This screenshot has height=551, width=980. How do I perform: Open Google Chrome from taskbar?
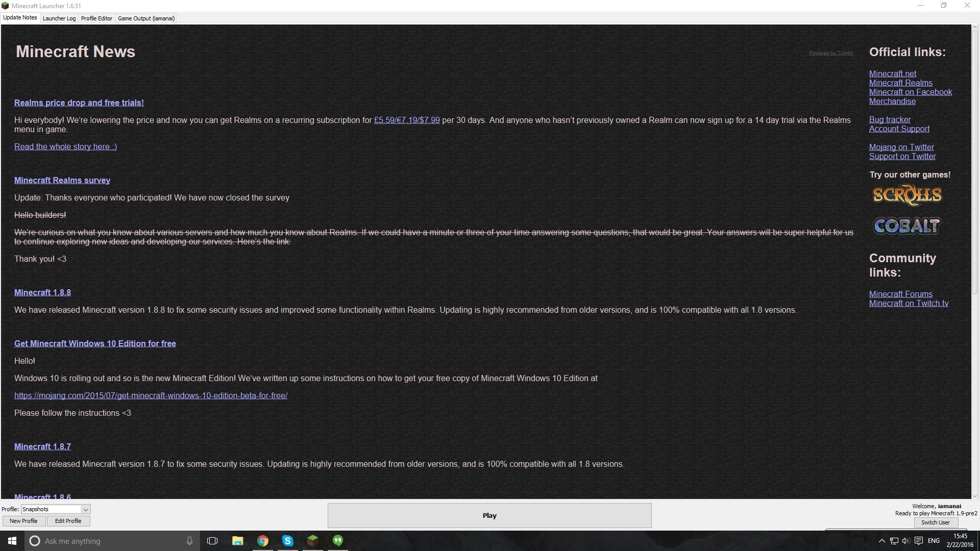point(263,541)
